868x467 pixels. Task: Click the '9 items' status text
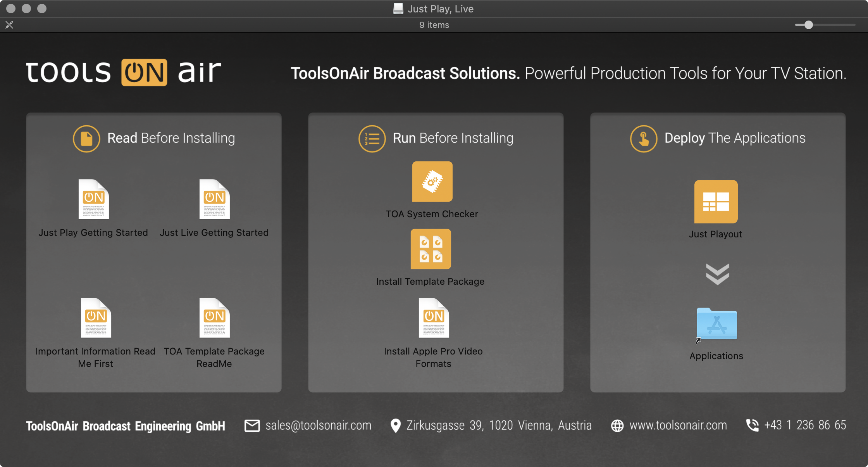[434, 25]
